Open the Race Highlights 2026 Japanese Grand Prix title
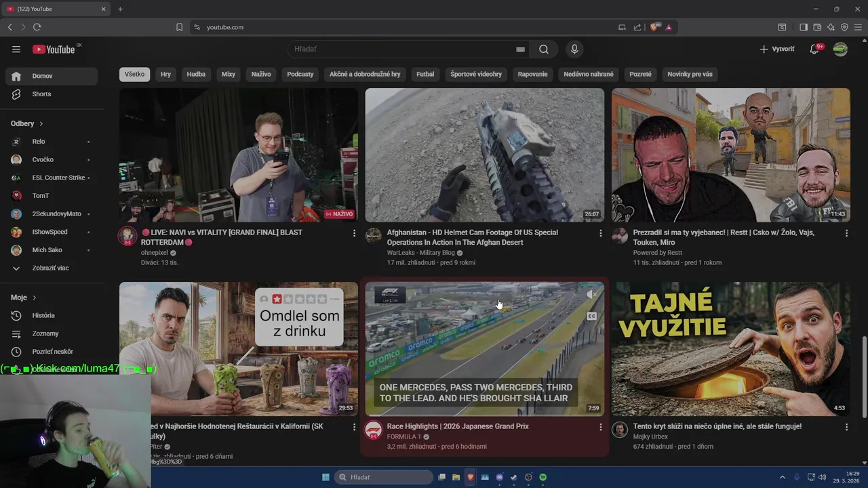 click(x=458, y=426)
